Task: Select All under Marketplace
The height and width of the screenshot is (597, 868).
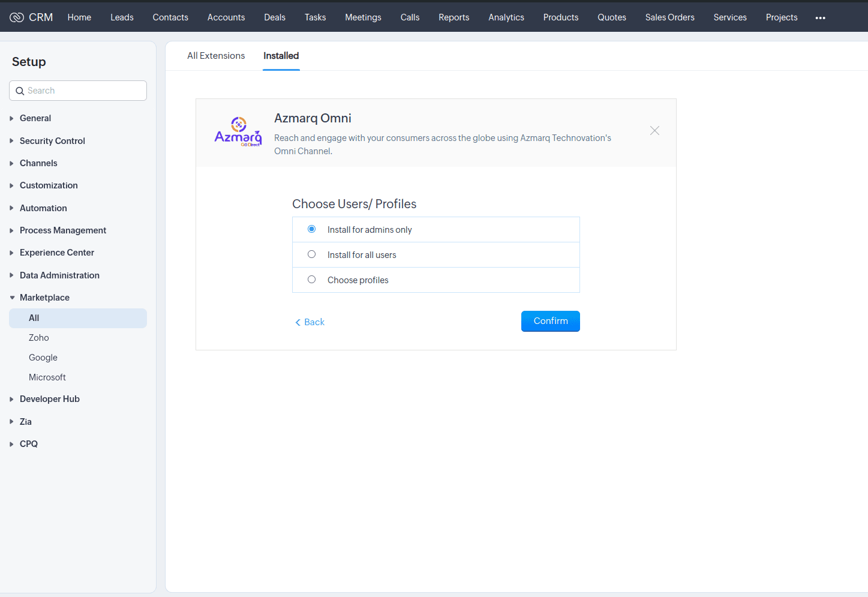Action: click(78, 318)
